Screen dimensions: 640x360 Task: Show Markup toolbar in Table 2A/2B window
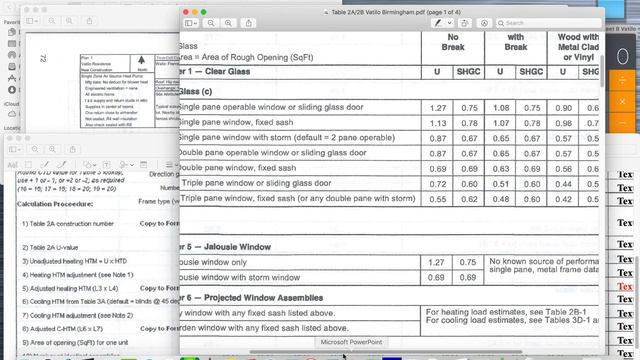coord(484,23)
